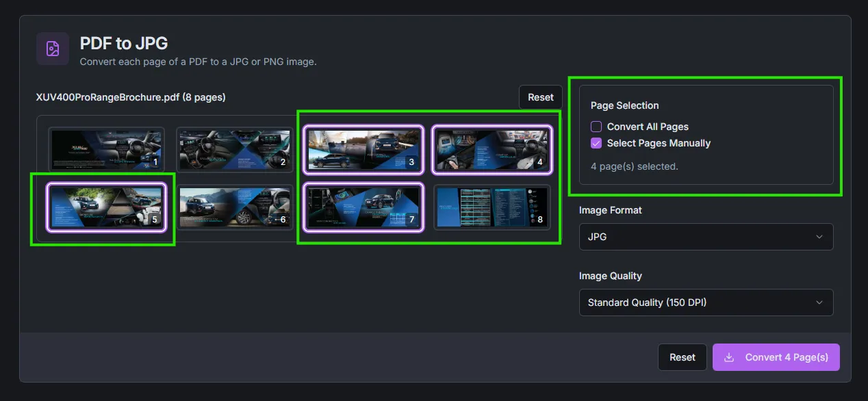This screenshot has height=401, width=868.
Task: Deselect page 4 thumbnail
Action: 492,149
